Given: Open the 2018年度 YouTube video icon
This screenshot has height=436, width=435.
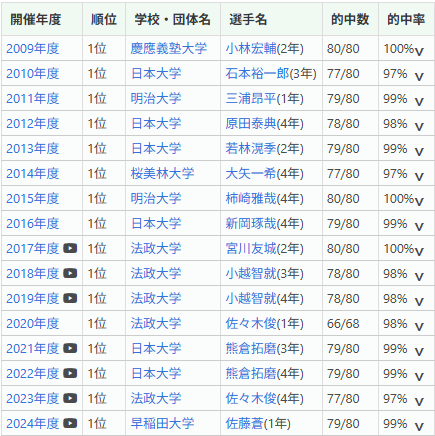Looking at the screenshot, I should (x=70, y=273).
